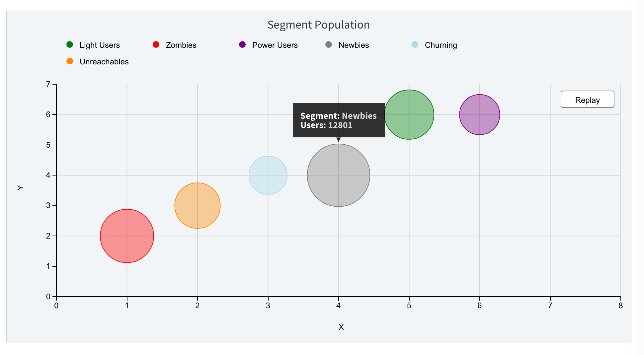Viewport: 644px width, 355px height.
Task: Click the gray Newbies legend dot
Action: (329, 44)
